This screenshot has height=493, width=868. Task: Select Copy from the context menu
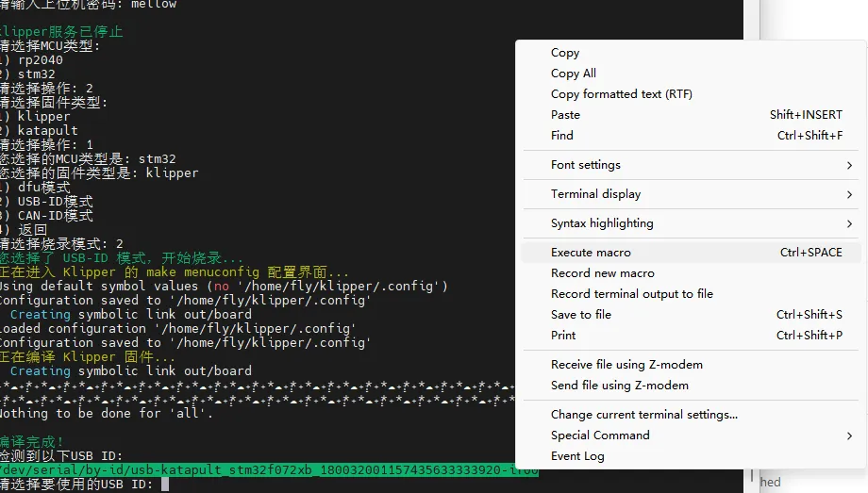(565, 53)
